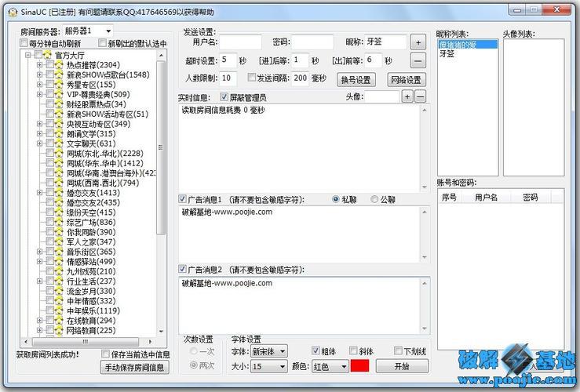580x392 pixels.
Task: Click the house icon of 新浪SHOW点歌台(1548)
Action: 59,74
